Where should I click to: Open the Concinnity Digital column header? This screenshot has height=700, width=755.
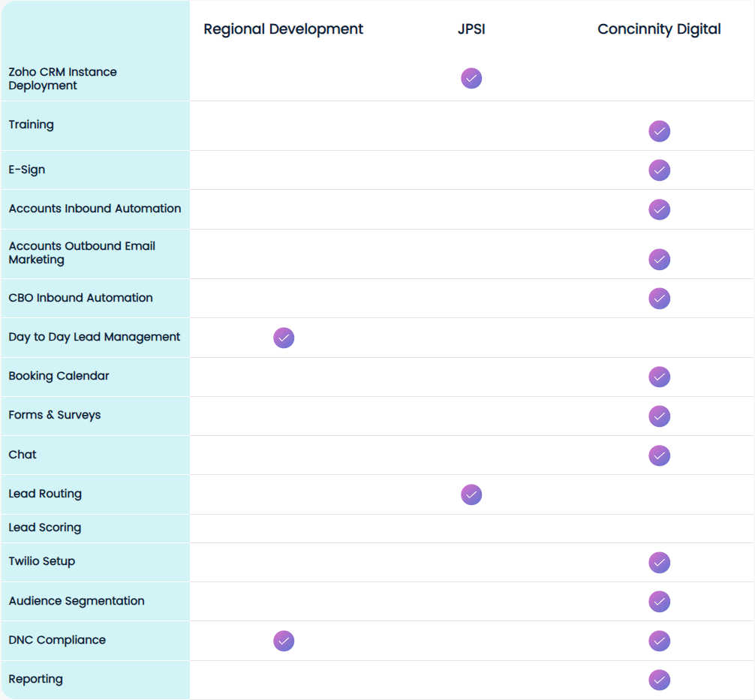point(659,29)
